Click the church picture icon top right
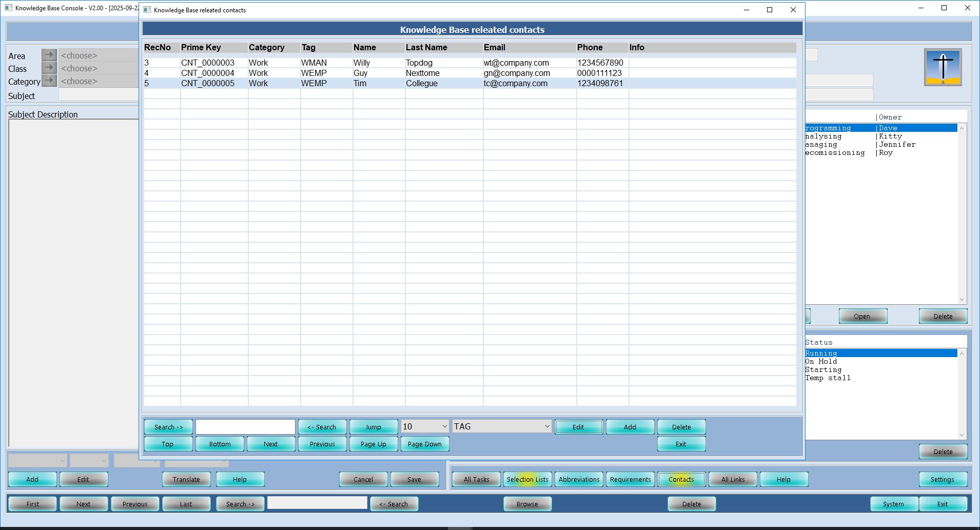This screenshot has width=980, height=530. (x=943, y=67)
